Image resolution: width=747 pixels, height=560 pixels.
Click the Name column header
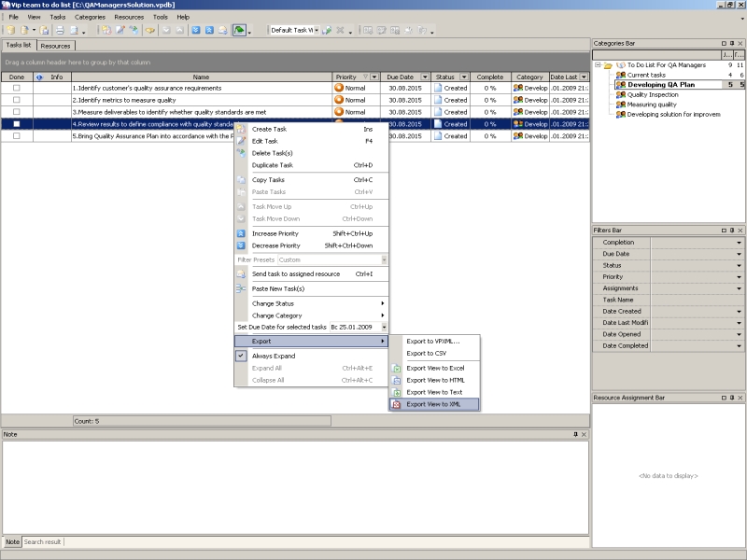pyautogui.click(x=201, y=77)
